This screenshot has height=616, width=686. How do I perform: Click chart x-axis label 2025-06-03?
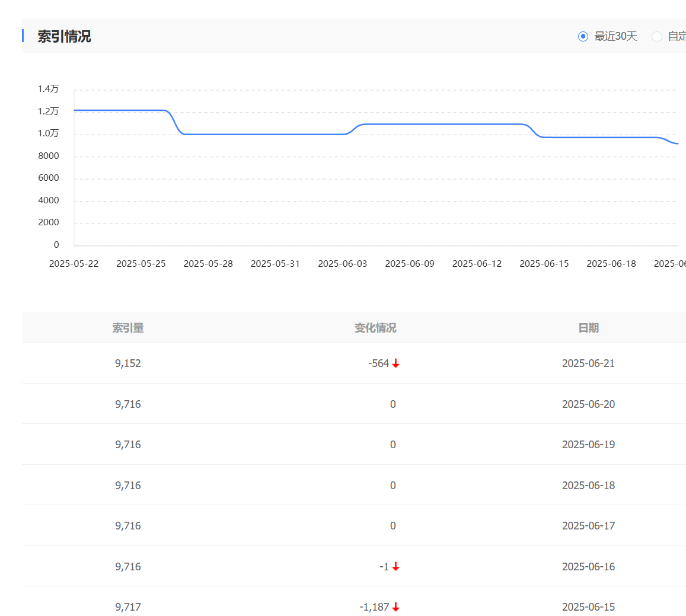pos(343,264)
